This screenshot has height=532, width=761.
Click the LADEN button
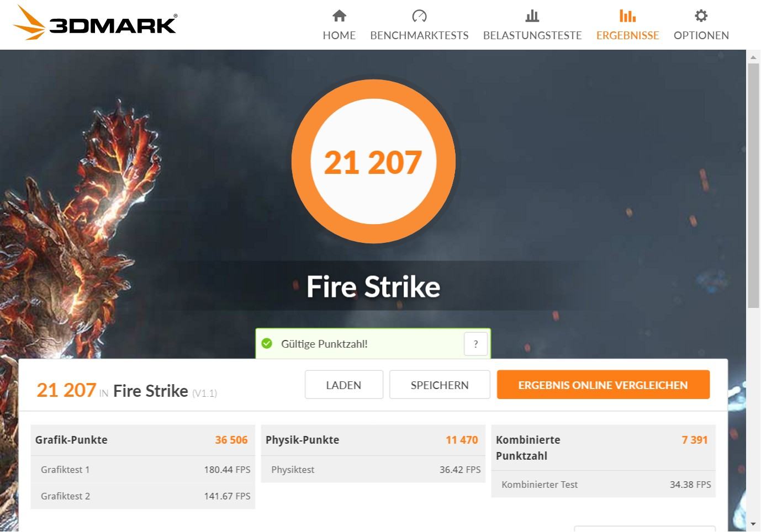click(343, 385)
